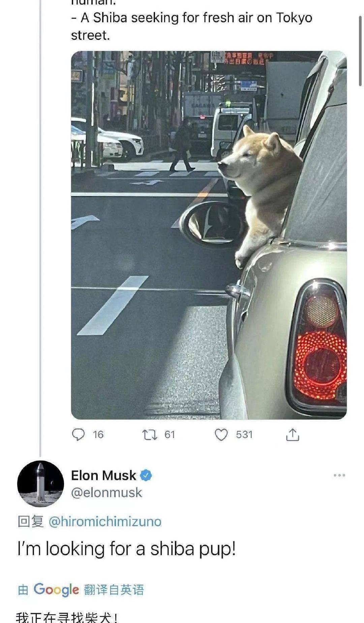This screenshot has height=623, width=364.
Task: Click the Google logo in the translation note
Action: coord(56,590)
